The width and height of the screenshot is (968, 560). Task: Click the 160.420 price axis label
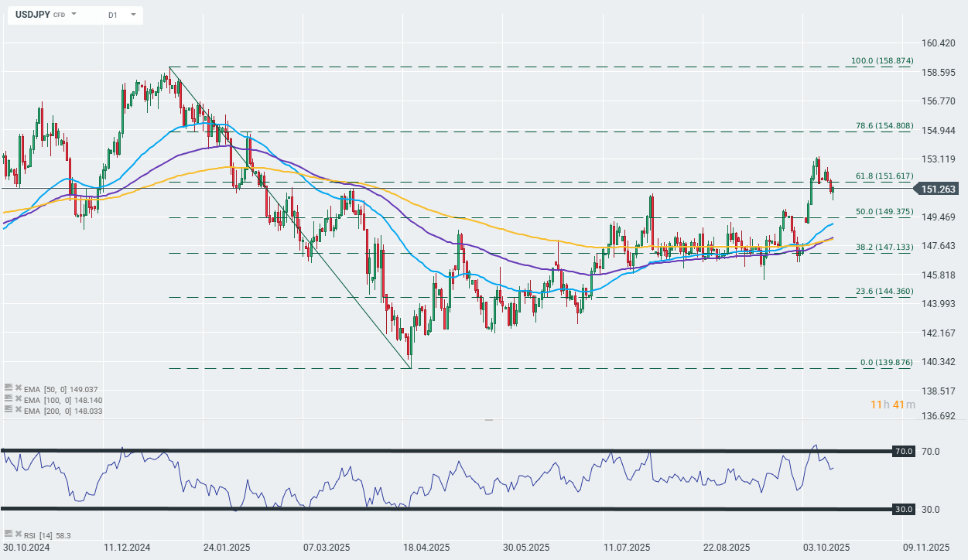(x=939, y=43)
